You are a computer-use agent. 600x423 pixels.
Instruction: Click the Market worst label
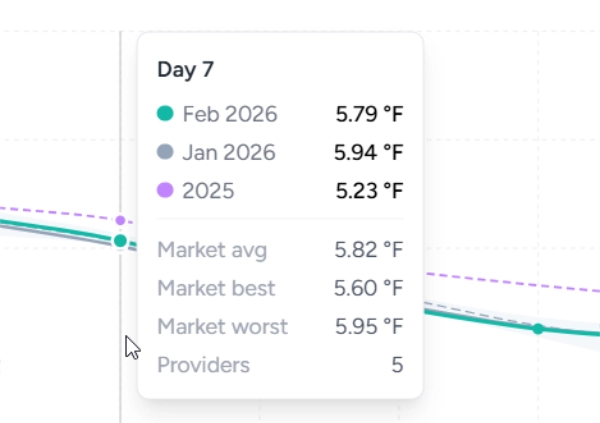(x=222, y=326)
